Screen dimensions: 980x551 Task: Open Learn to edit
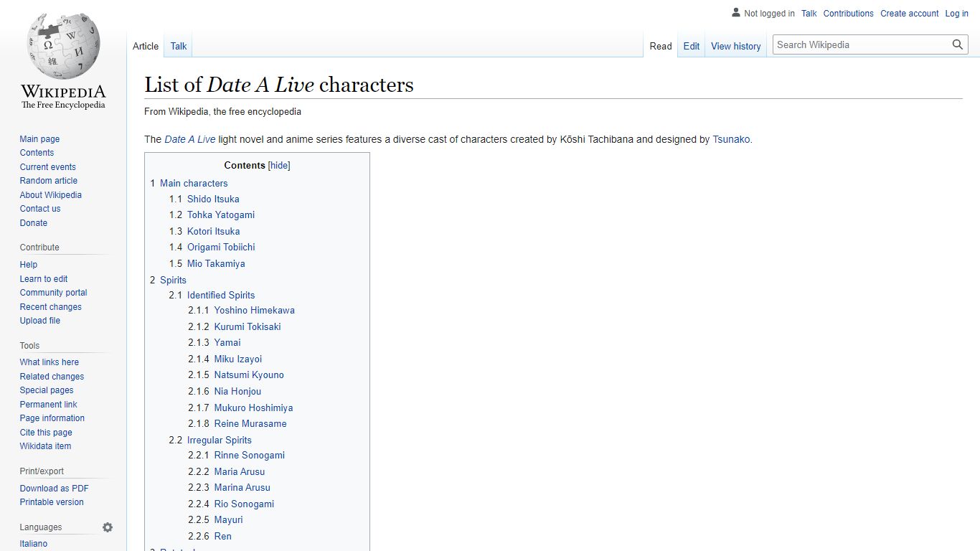coord(44,279)
